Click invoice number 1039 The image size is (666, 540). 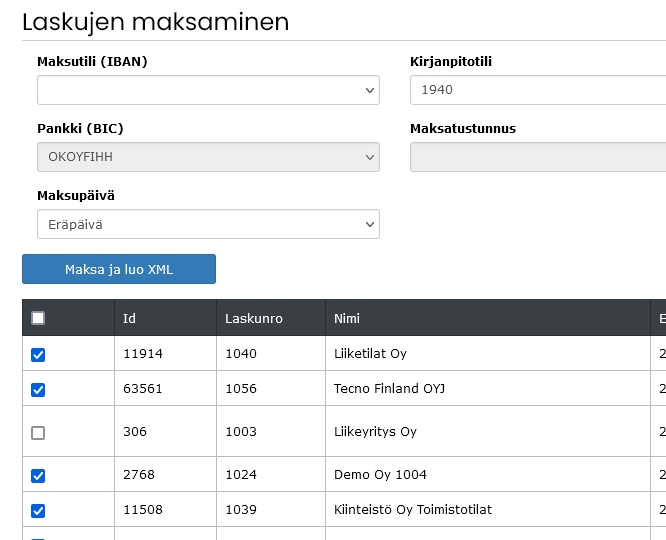(x=241, y=509)
